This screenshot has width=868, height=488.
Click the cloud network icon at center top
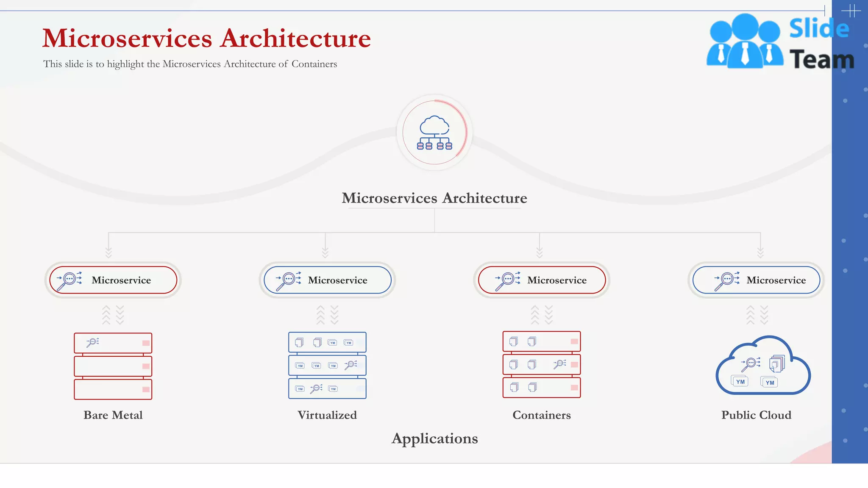point(434,133)
